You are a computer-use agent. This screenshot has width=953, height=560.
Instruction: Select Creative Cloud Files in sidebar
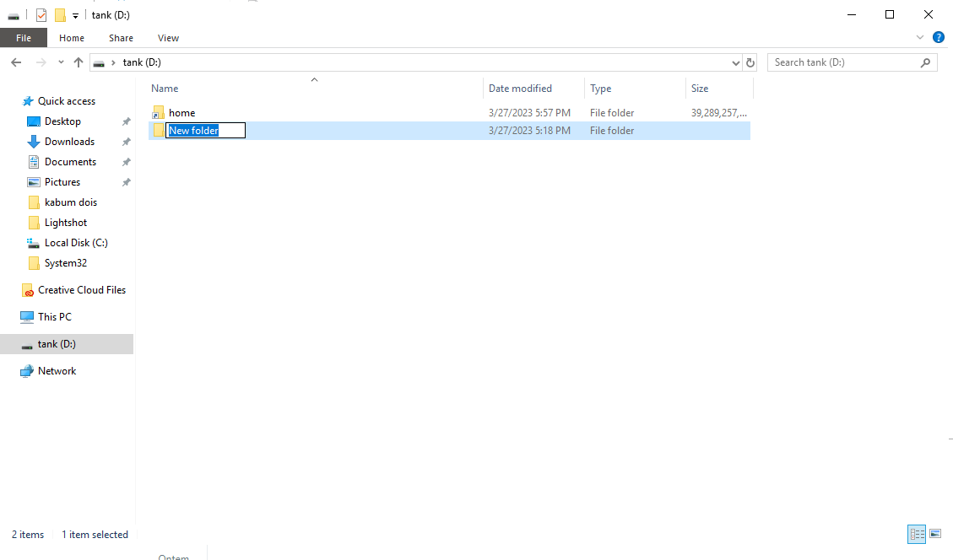point(81,289)
